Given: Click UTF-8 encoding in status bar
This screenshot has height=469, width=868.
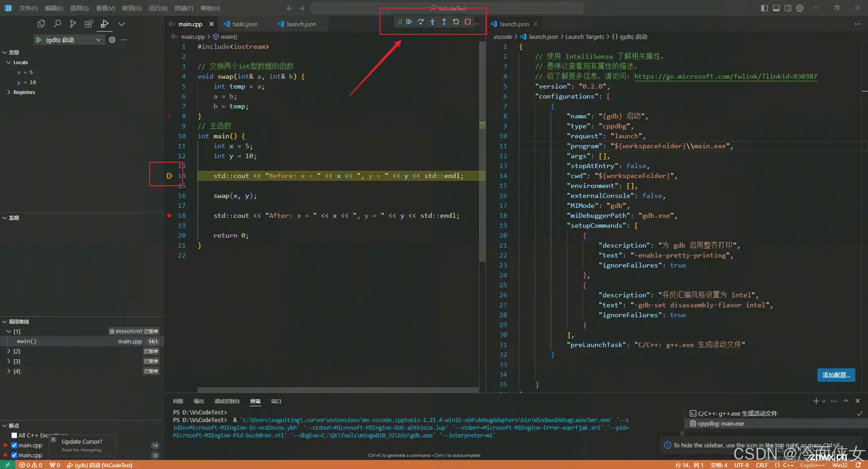Looking at the screenshot, I should (x=741, y=465).
